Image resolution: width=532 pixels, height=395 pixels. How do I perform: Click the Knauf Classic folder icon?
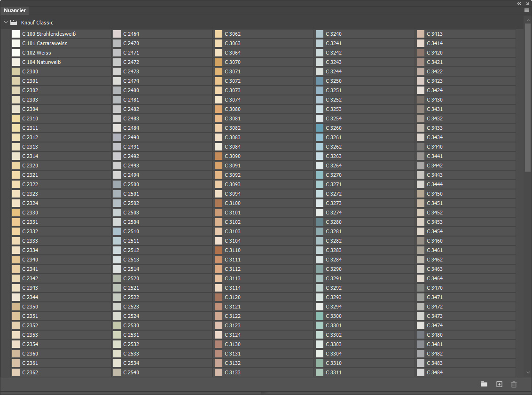[x=14, y=23]
